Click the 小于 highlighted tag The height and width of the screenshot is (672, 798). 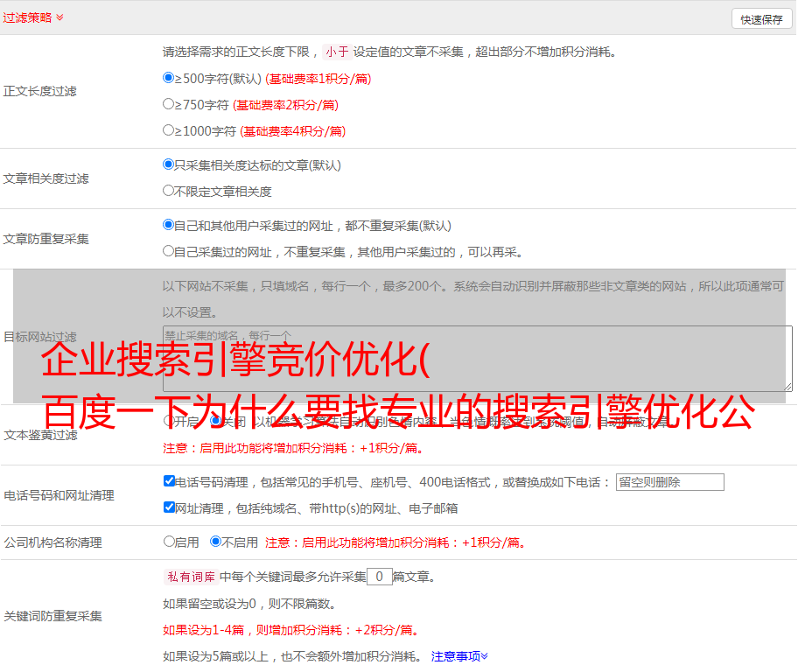coord(337,52)
